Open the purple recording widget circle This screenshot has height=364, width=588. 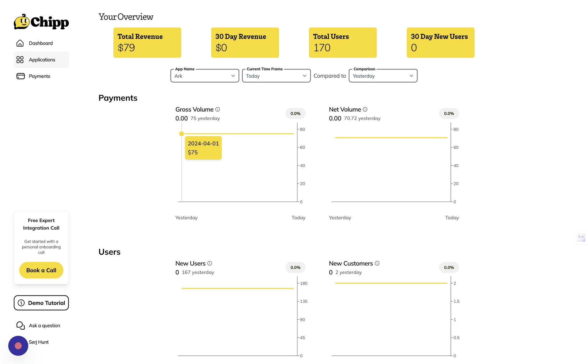pyautogui.click(x=18, y=346)
